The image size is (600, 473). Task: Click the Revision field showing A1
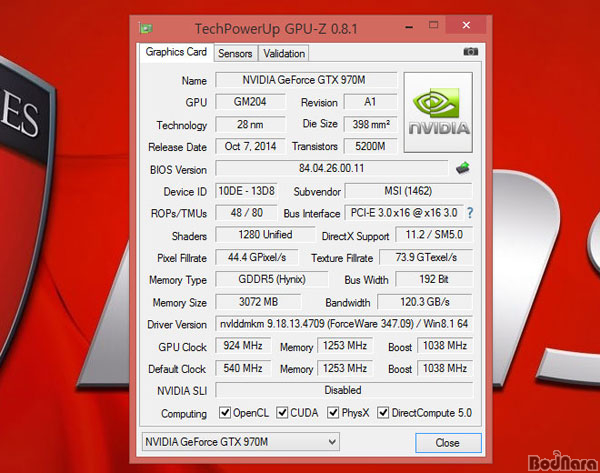coord(370,102)
